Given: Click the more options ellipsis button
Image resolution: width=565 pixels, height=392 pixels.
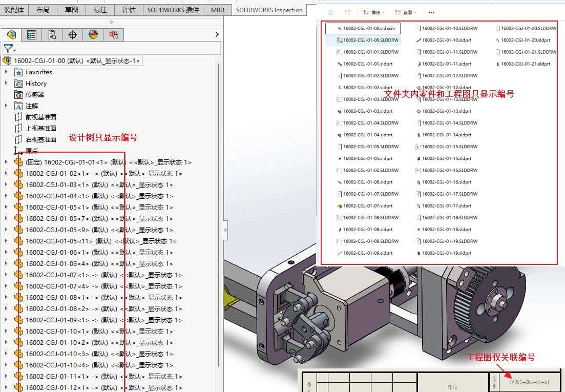Looking at the screenshot, I should (432, 13).
